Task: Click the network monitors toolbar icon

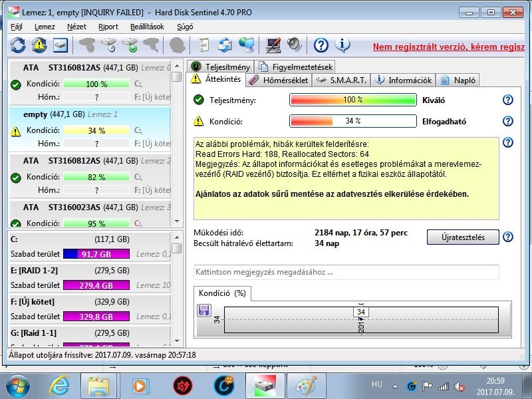Action: coord(247,45)
